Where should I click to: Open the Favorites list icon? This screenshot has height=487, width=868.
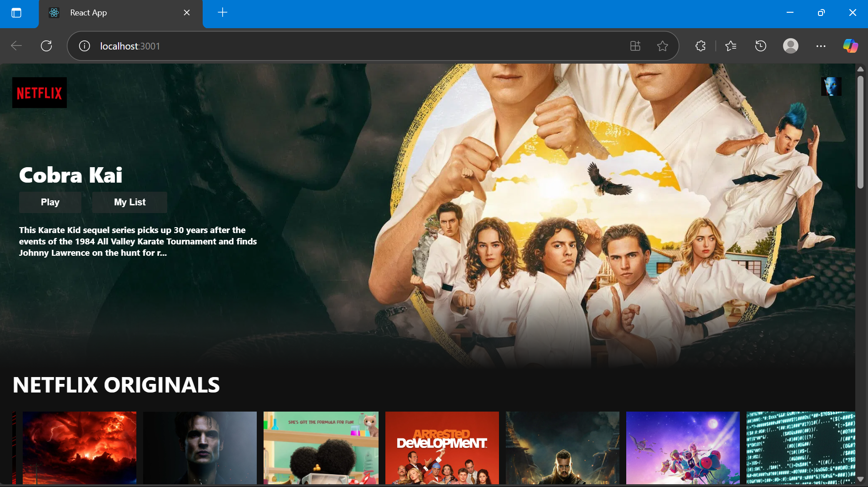(731, 46)
